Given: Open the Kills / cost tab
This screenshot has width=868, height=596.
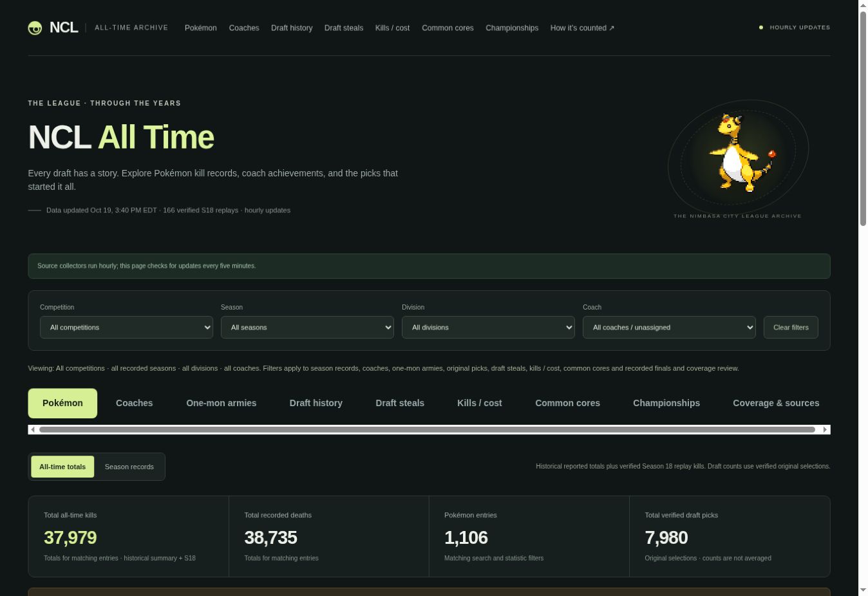Looking at the screenshot, I should tap(480, 403).
